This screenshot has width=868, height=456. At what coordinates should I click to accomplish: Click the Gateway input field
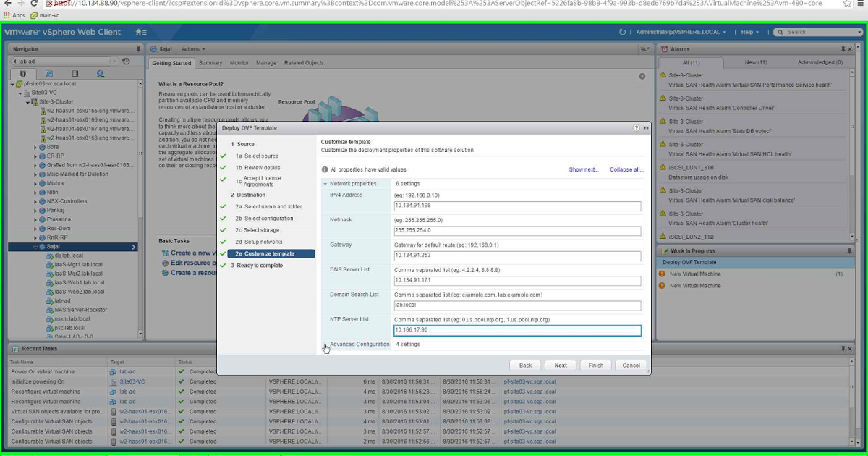[x=517, y=256]
